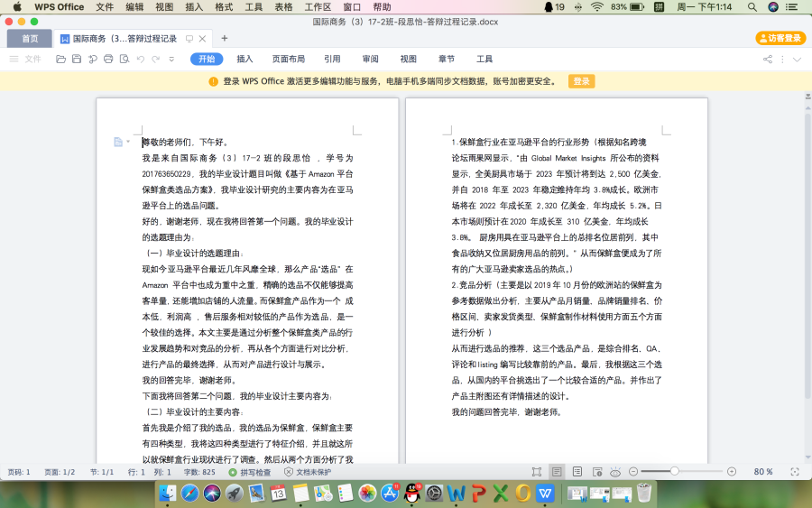Click the 页面: 1/2 page indicator
The width and height of the screenshot is (812, 508).
60,472
